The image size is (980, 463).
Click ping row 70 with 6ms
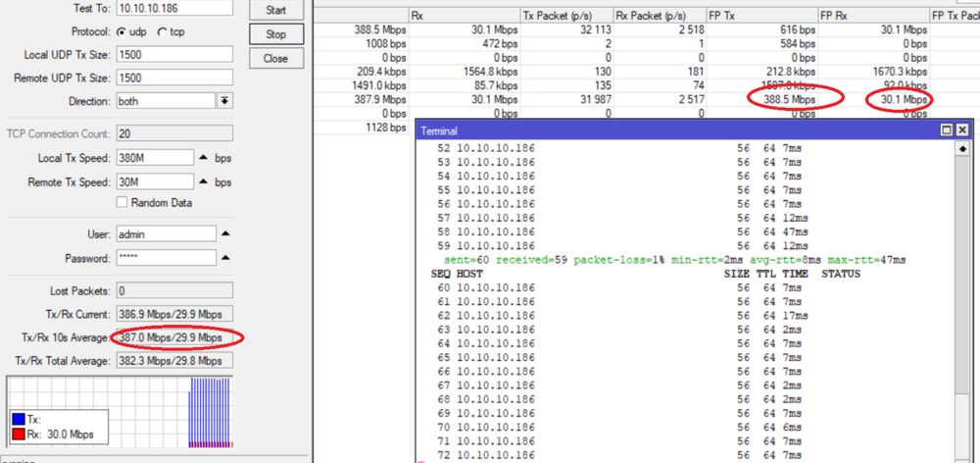pyautogui.click(x=620, y=427)
